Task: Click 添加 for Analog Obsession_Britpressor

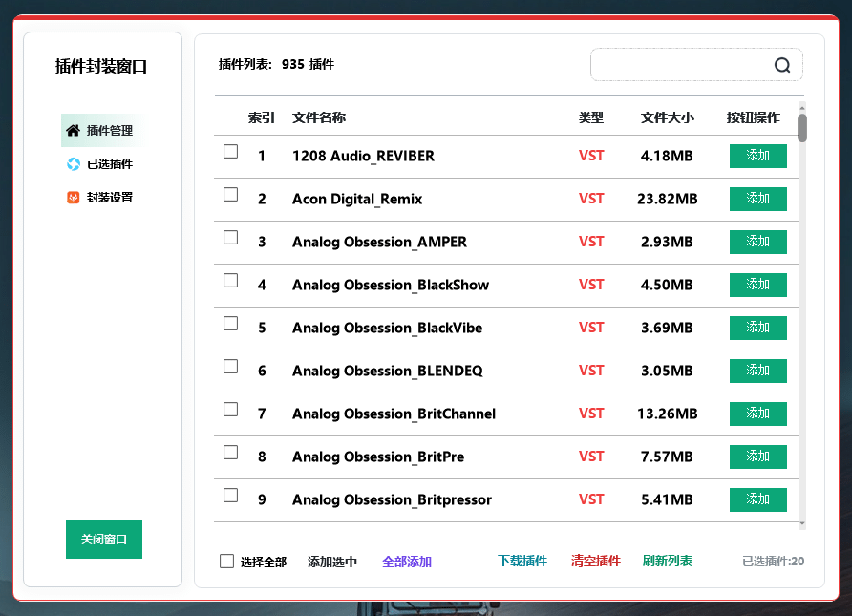Action: pos(758,499)
